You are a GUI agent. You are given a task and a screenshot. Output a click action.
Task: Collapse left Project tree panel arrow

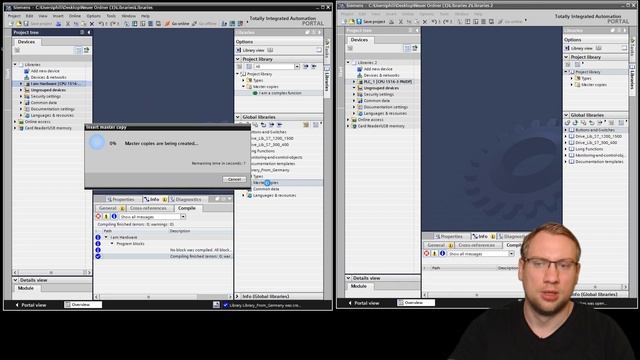89,32
